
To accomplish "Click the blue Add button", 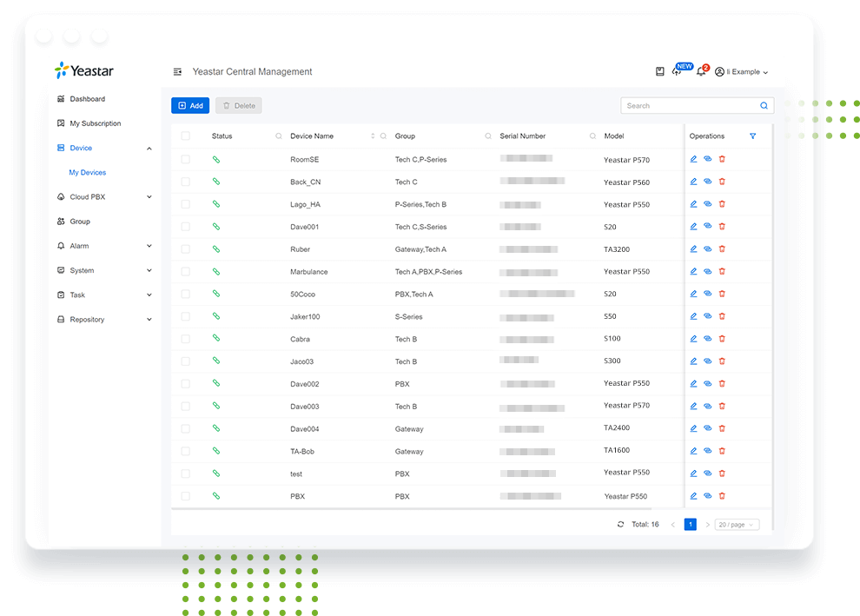I will tap(190, 106).
